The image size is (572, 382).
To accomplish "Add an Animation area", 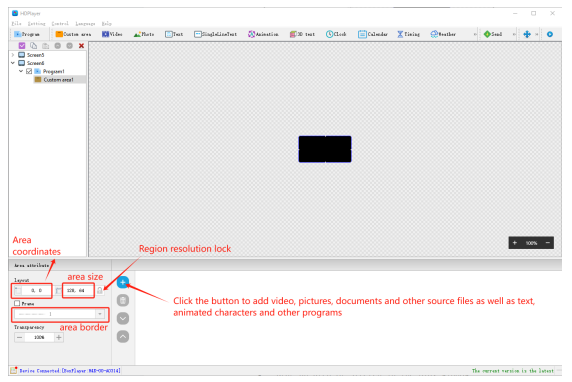I will (x=263, y=34).
